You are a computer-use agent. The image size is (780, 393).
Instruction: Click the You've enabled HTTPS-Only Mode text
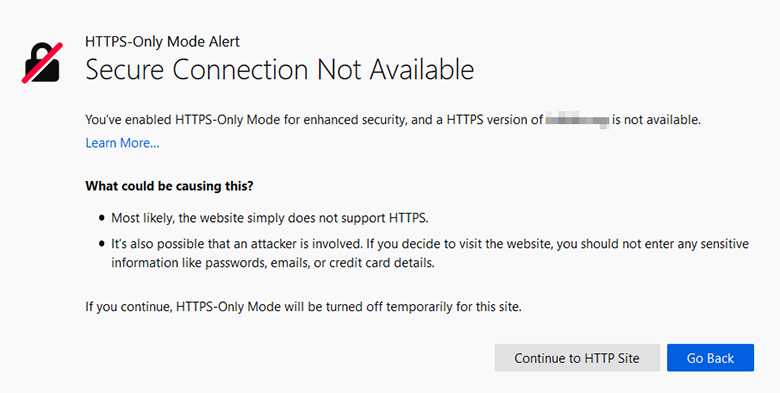tap(183, 120)
